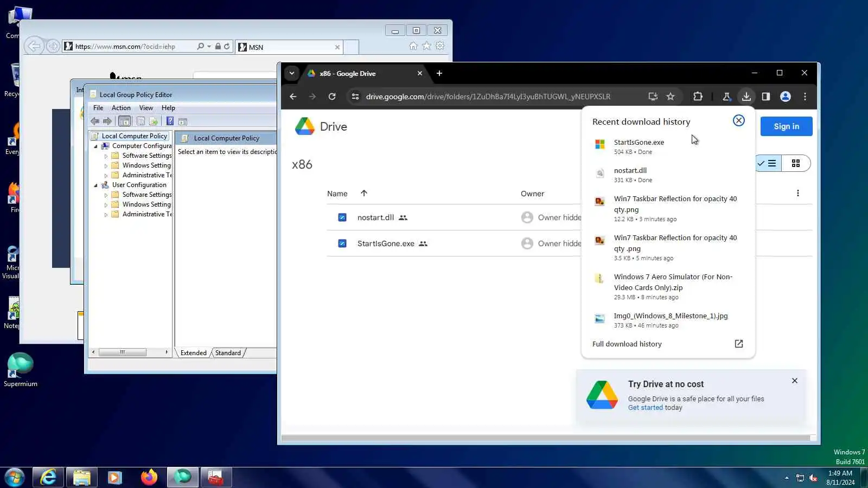
Task: Expand Software Settings under User Configuration
Action: 106,195
